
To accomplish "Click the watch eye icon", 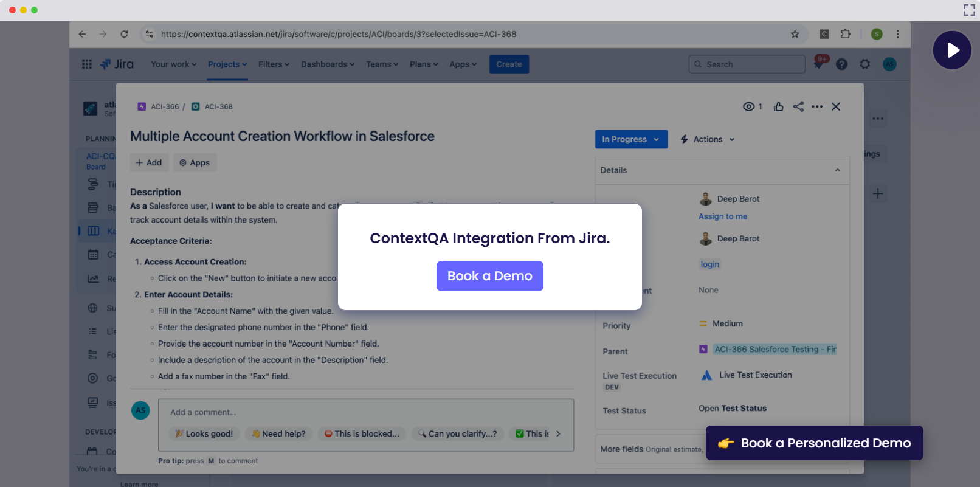I will [748, 106].
